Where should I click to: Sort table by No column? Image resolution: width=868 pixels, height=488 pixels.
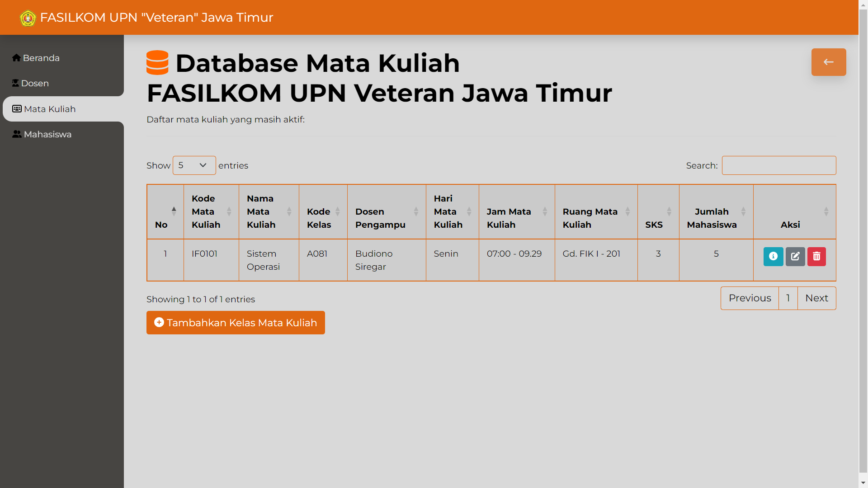coord(165,211)
